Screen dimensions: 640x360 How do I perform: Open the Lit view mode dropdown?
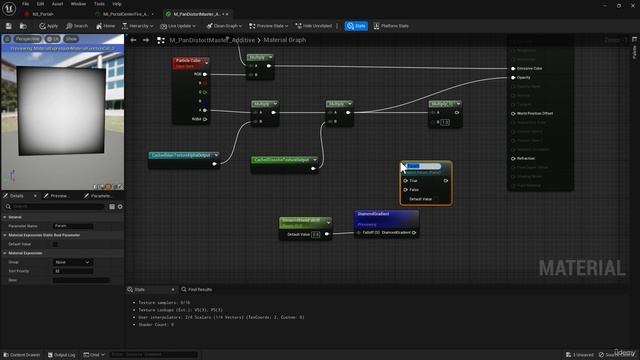pyautogui.click(x=53, y=39)
